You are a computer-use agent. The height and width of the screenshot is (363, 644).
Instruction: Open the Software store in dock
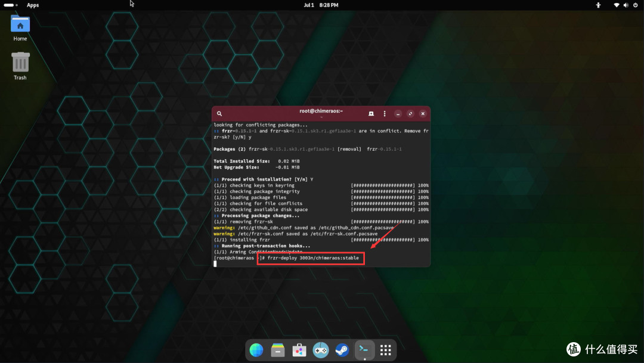[299, 350]
